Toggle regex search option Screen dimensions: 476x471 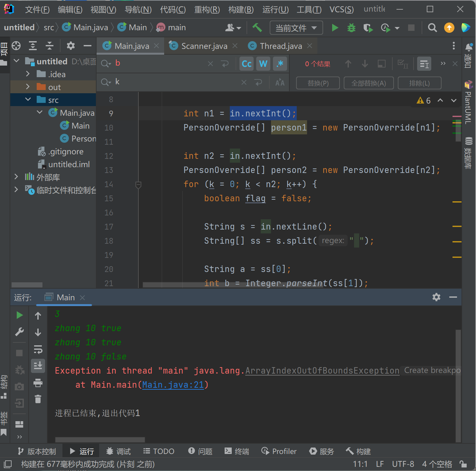click(280, 64)
